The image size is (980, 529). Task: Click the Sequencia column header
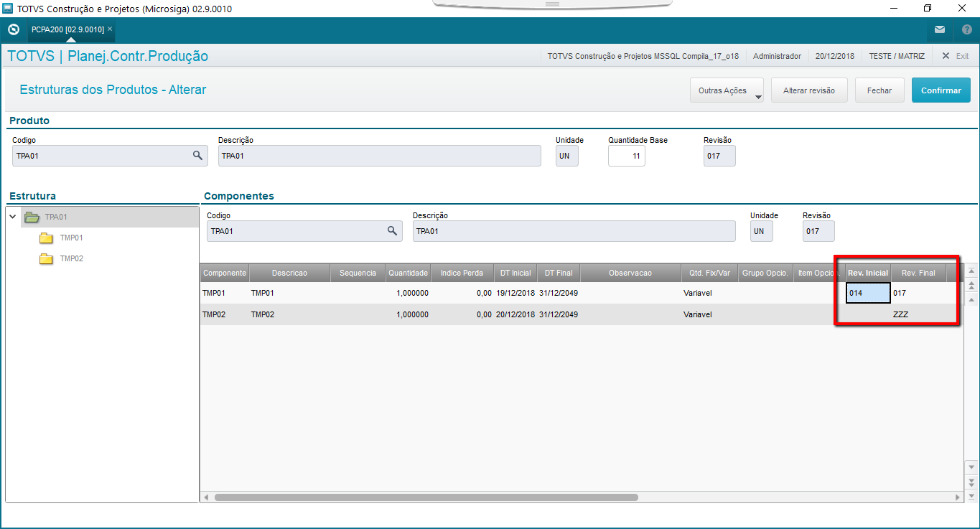358,273
